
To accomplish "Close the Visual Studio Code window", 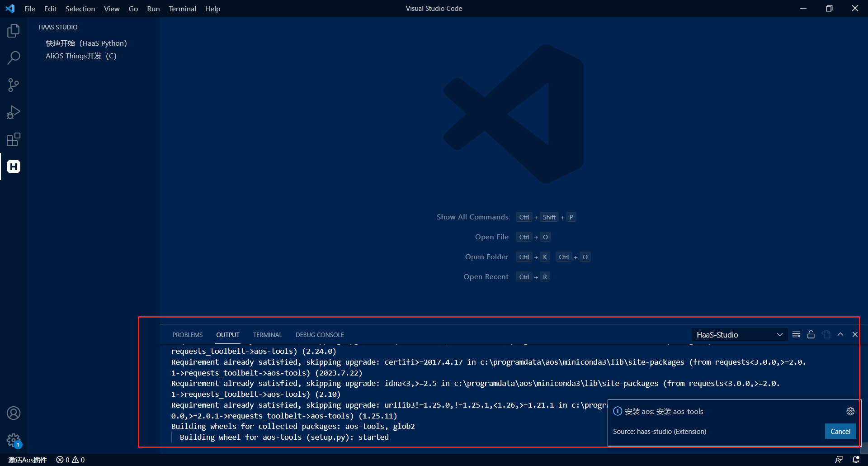I will tap(855, 9).
